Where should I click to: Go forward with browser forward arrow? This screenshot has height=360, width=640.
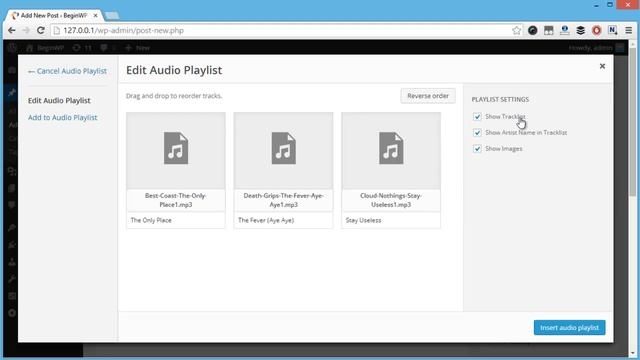(x=26, y=31)
